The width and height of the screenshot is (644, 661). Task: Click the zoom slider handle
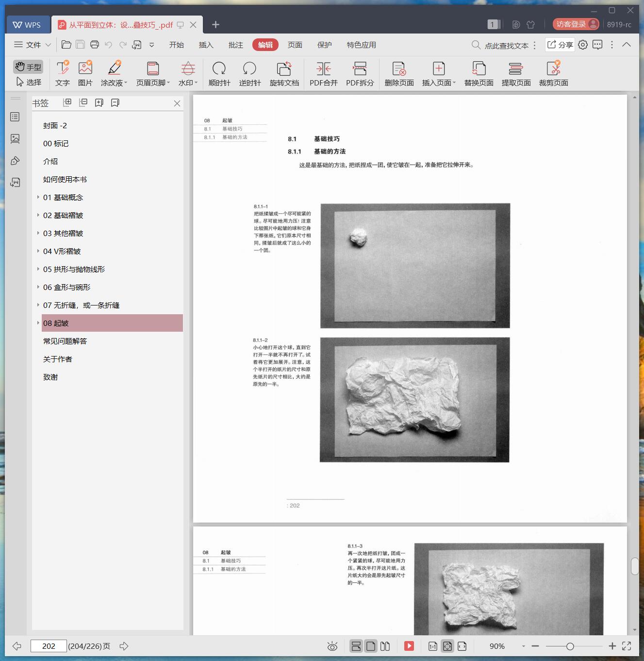click(x=570, y=646)
